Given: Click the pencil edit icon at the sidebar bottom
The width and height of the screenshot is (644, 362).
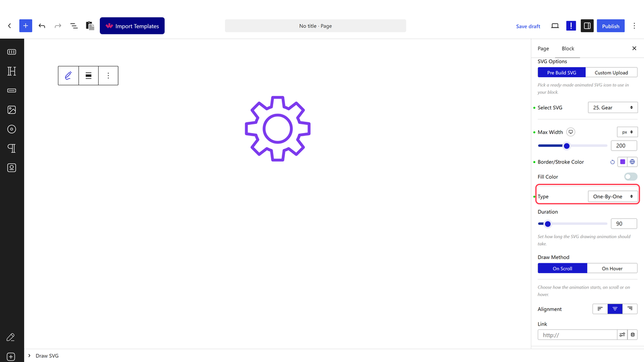Looking at the screenshot, I should pos(11,337).
